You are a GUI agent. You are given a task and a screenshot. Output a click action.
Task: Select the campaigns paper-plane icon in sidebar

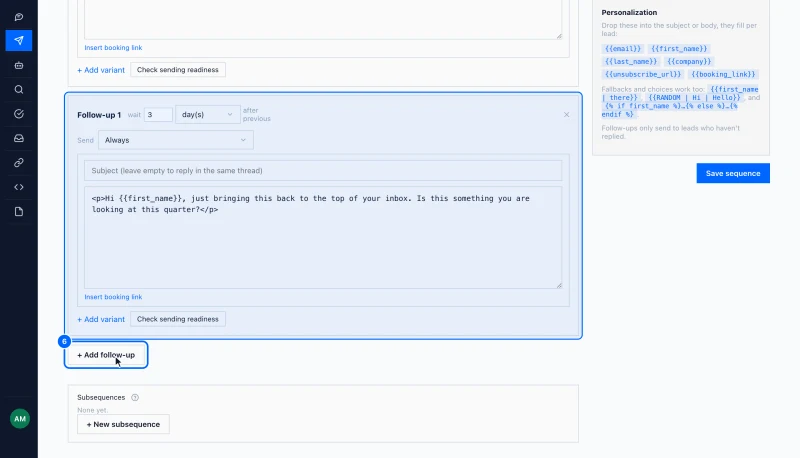(19, 40)
